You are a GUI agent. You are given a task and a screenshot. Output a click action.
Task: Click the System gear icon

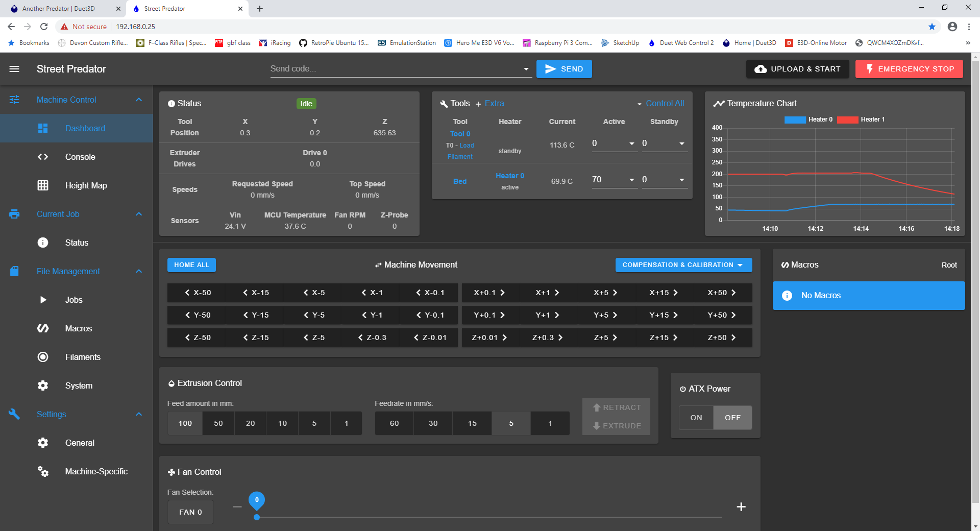(43, 385)
